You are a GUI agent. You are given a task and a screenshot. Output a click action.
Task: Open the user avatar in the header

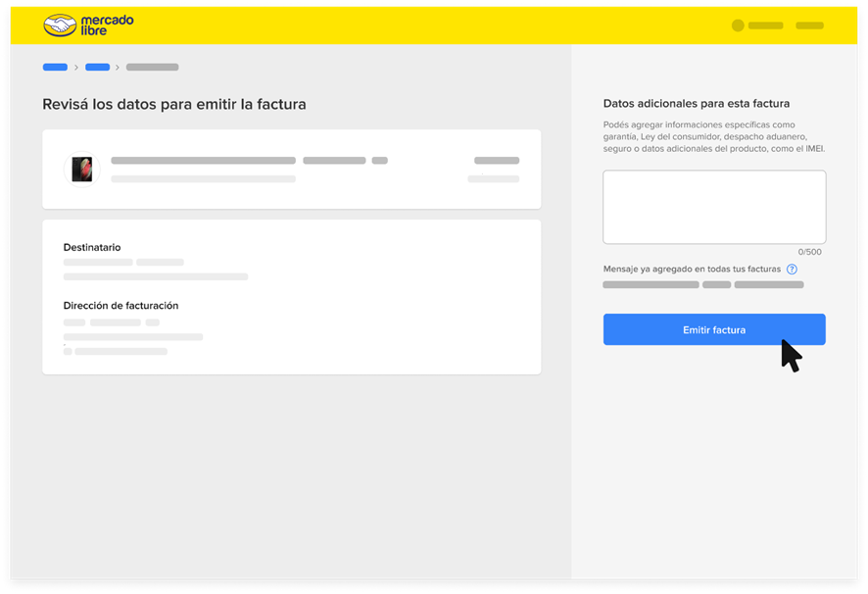pos(738,25)
